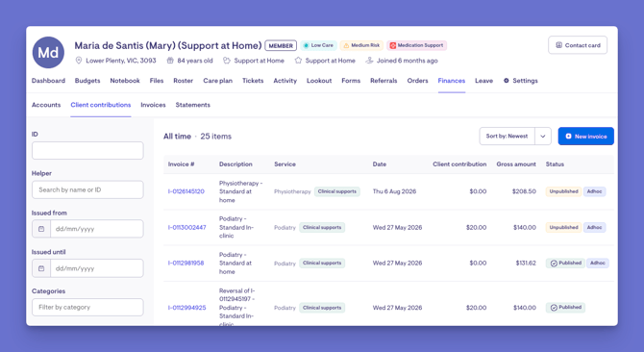Click the Invoice # column header
The width and height of the screenshot is (644, 352).
[181, 163]
